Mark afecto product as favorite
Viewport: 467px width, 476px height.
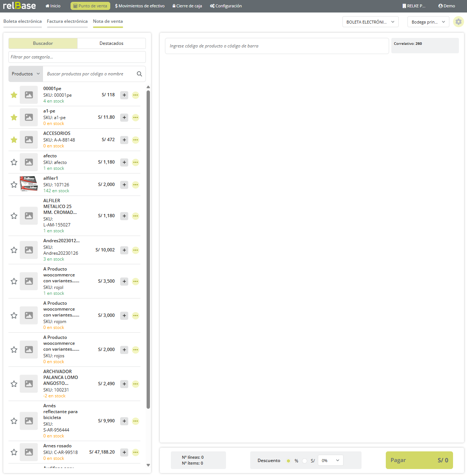pos(14,162)
